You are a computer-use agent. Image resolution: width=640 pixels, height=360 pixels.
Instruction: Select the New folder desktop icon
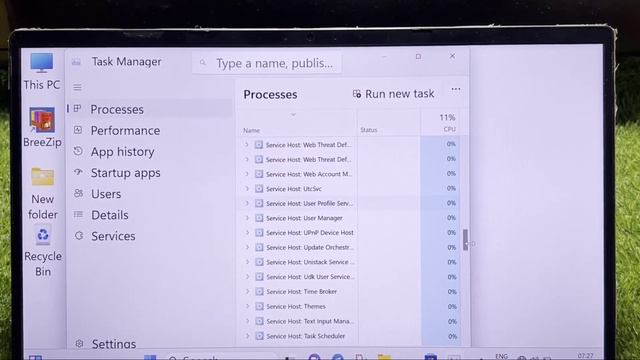click(x=42, y=193)
